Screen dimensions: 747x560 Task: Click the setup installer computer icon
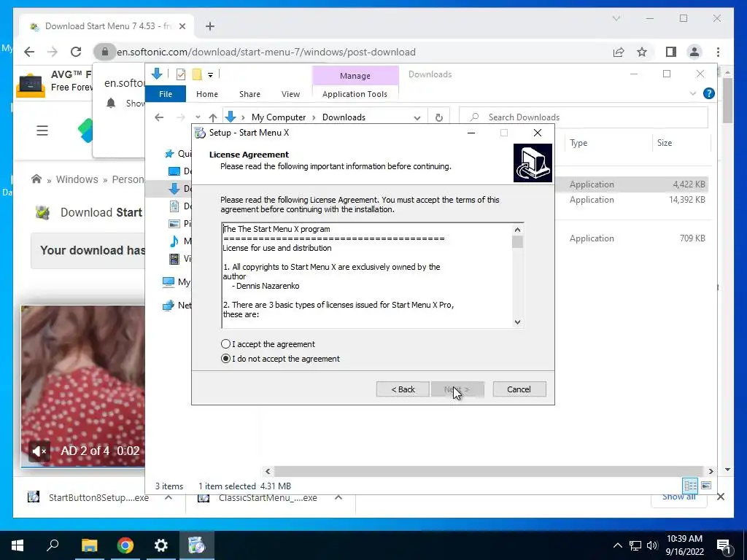[x=533, y=163]
